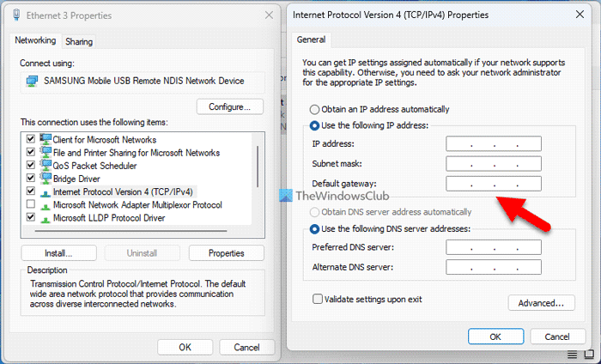Click the Bridge Driver item icon

pos(45,179)
